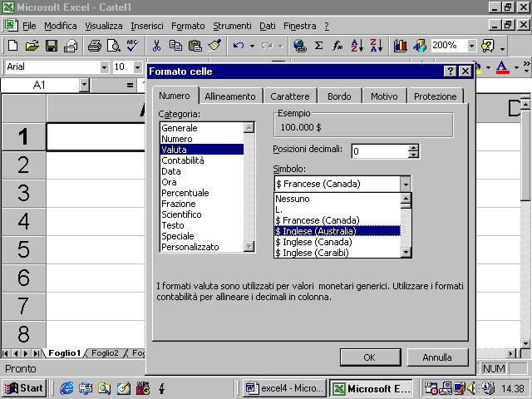Click the e-mail send icon in toolbar
Viewport: 532px width, 399px height.
(x=71, y=46)
